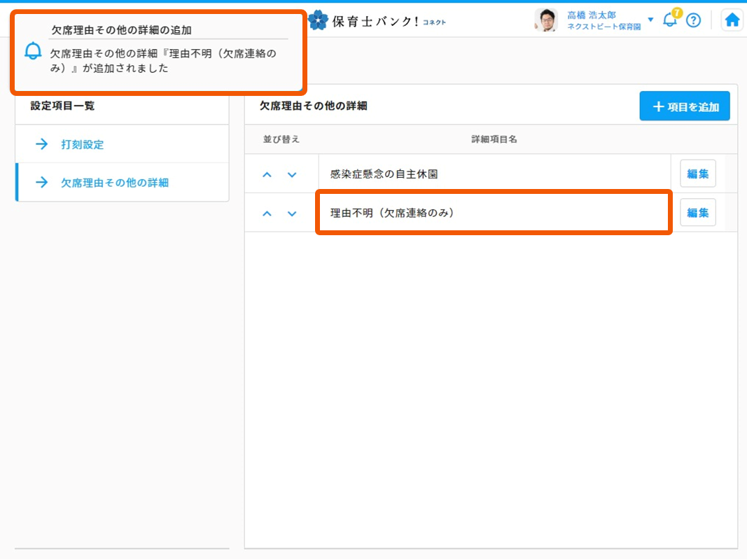Image resolution: width=747 pixels, height=560 pixels.
Task: Move 理由不明（欠席連絡のみ） row up
Action: point(267,213)
